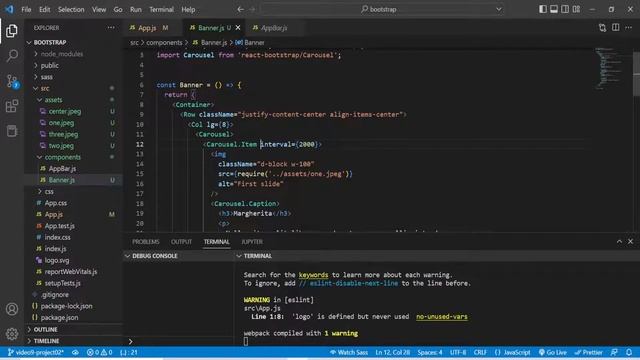Split the editor to the right
The width and height of the screenshot is (640, 360).
click(616, 28)
